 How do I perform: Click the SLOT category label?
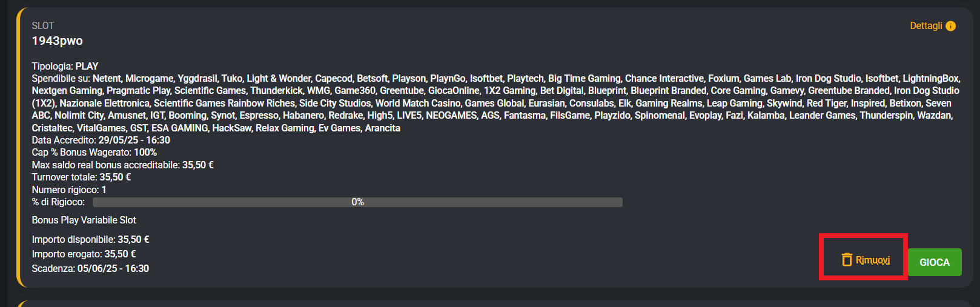click(x=43, y=25)
